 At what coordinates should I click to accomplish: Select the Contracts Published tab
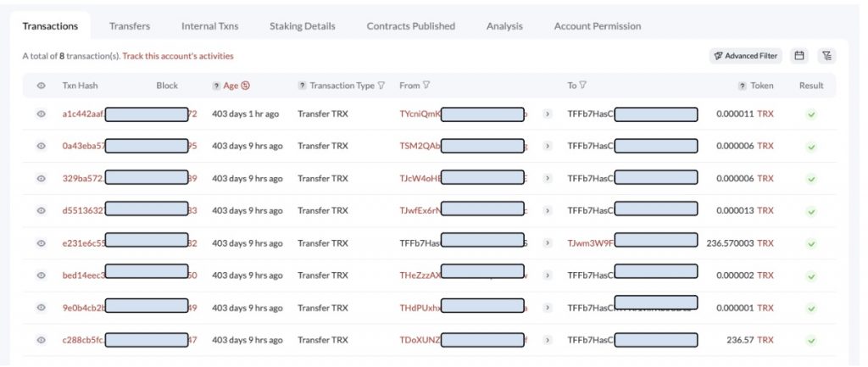coord(411,26)
